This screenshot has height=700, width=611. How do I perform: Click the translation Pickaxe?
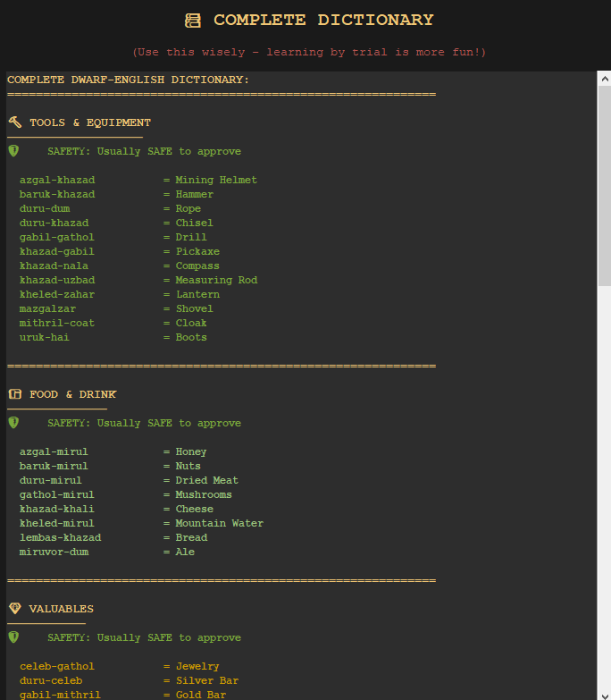[x=197, y=251]
